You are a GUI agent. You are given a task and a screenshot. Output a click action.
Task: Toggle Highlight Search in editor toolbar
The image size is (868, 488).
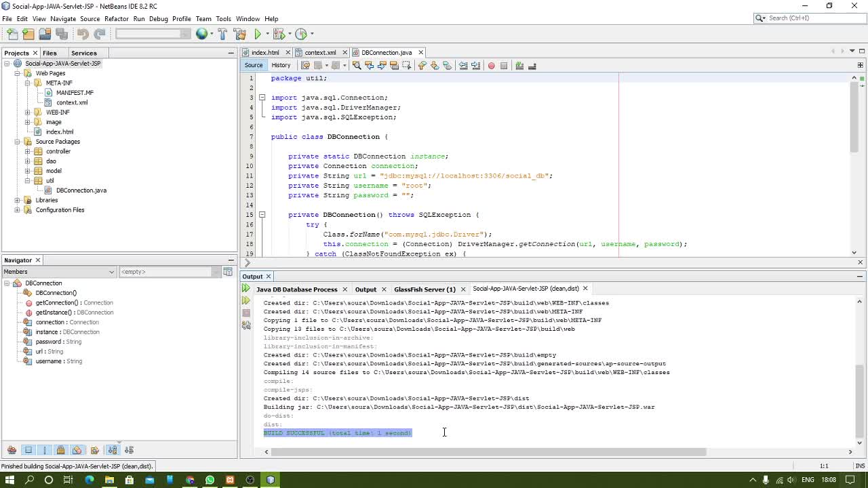394,66
